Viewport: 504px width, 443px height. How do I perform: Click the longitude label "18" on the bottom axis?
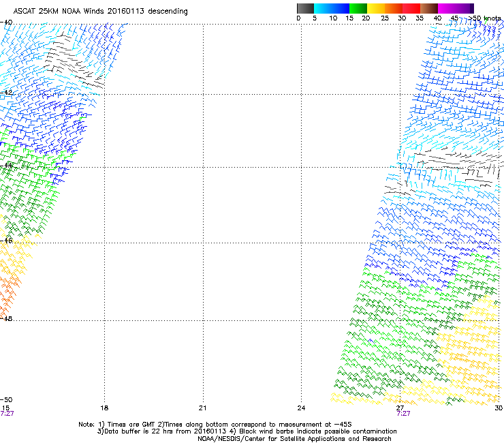(104, 408)
